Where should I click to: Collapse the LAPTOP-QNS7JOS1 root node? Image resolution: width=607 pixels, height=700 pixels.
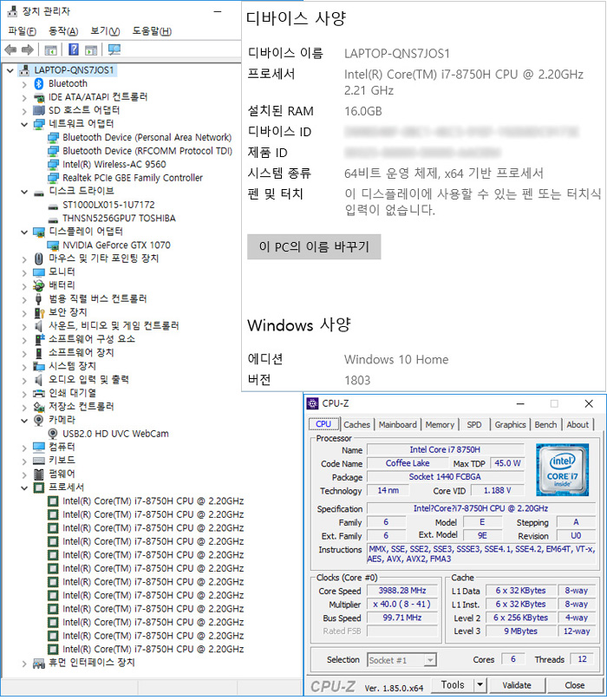point(10,70)
